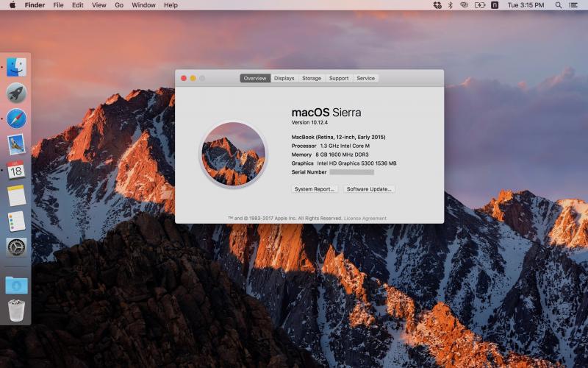
Task: Switch to the Support tab
Action: tap(339, 78)
